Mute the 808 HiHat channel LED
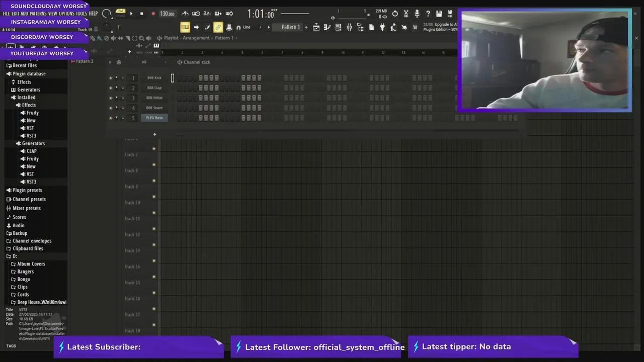This screenshot has width=644, height=362. [x=111, y=98]
